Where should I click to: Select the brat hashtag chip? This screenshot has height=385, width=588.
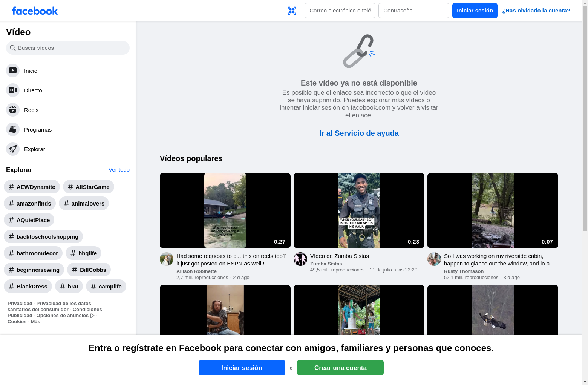(x=69, y=286)
